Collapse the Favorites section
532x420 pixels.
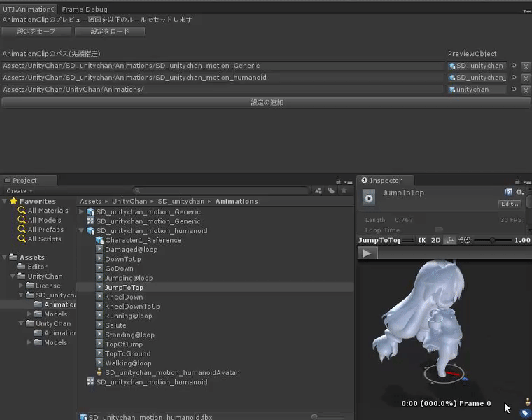coord(4,201)
